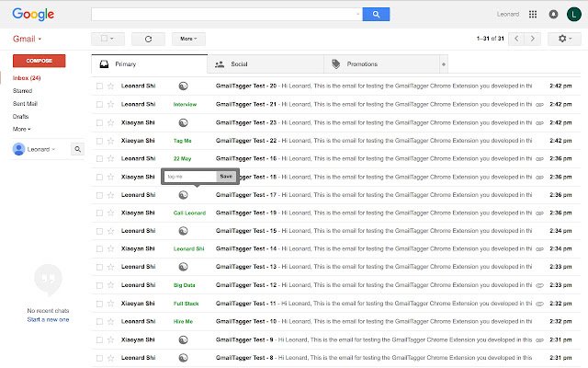Viewport: 588px width, 368px height.
Task: Click Start a new one link
Action: click(x=48, y=319)
